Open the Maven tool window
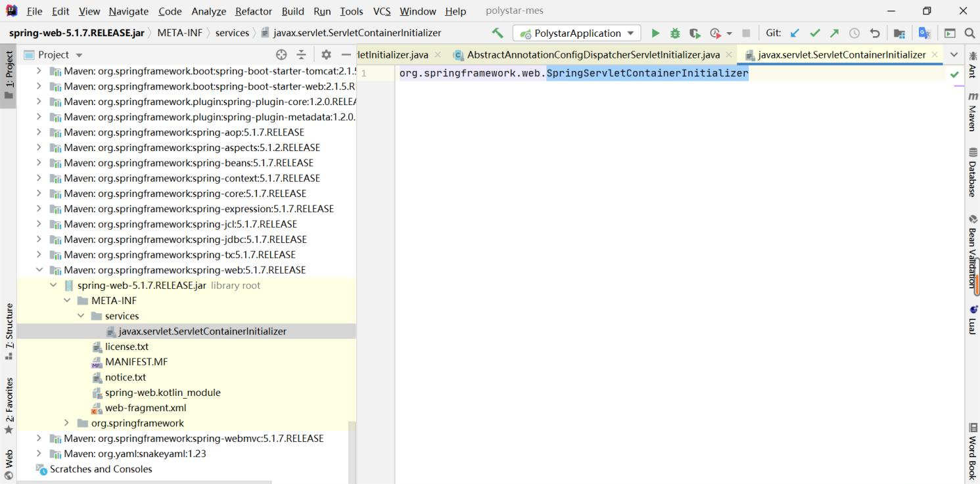Image resolution: width=980 pixels, height=484 pixels. [x=972, y=111]
